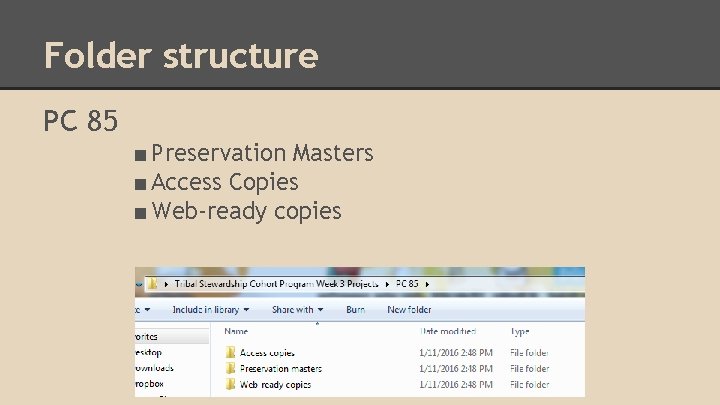Select the Web ready copies file name
This screenshot has width=720, height=405.
pos(276,384)
